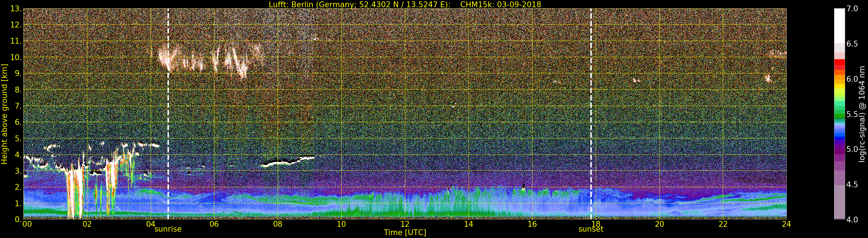Click the '6.' height tick label
Viewport: 868px width, 238px height.
click(x=18, y=122)
